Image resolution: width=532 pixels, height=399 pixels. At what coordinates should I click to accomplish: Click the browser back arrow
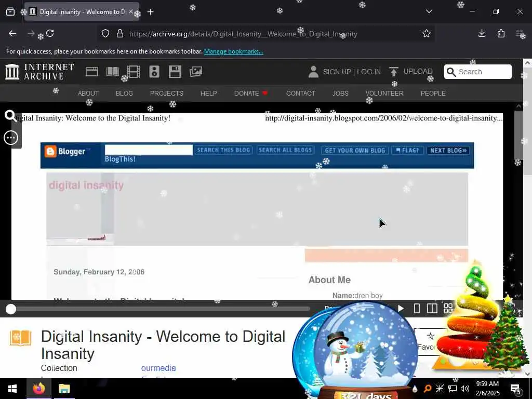tap(12, 33)
